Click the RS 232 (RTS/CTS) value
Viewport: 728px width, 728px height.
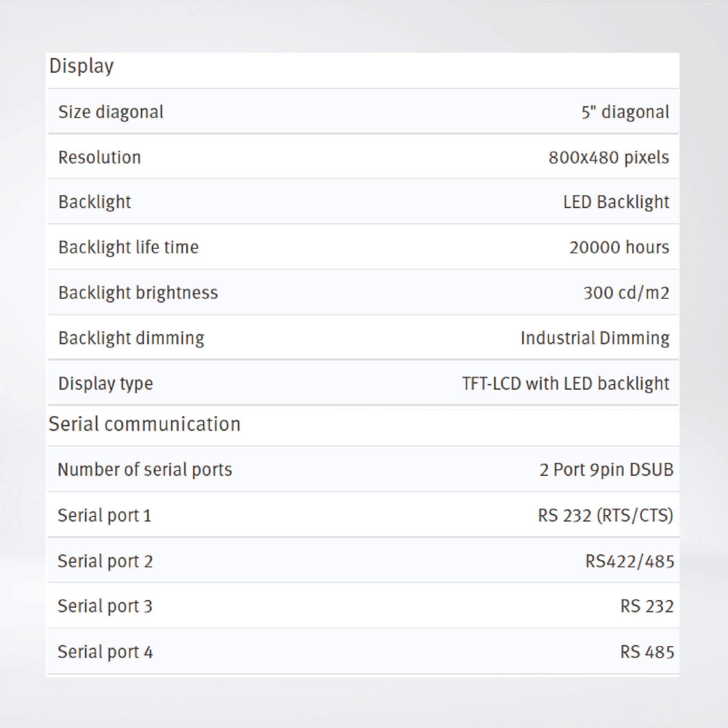click(x=603, y=514)
